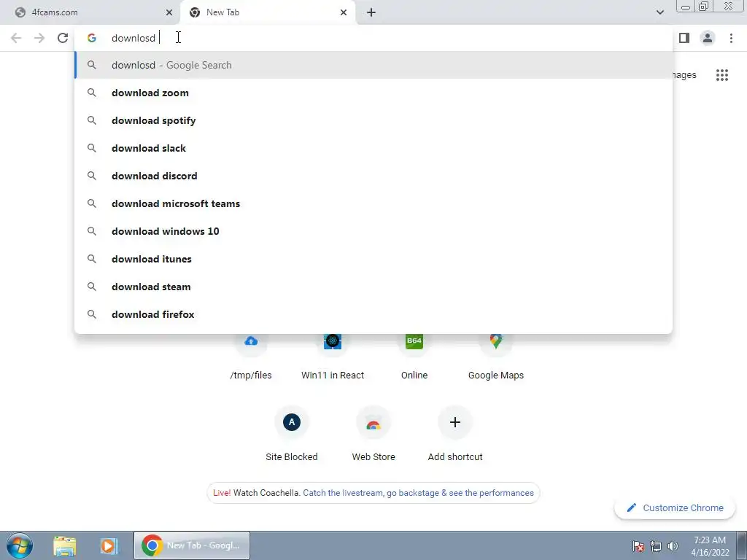Open the Chrome profile avatar
747x560 pixels.
708,38
